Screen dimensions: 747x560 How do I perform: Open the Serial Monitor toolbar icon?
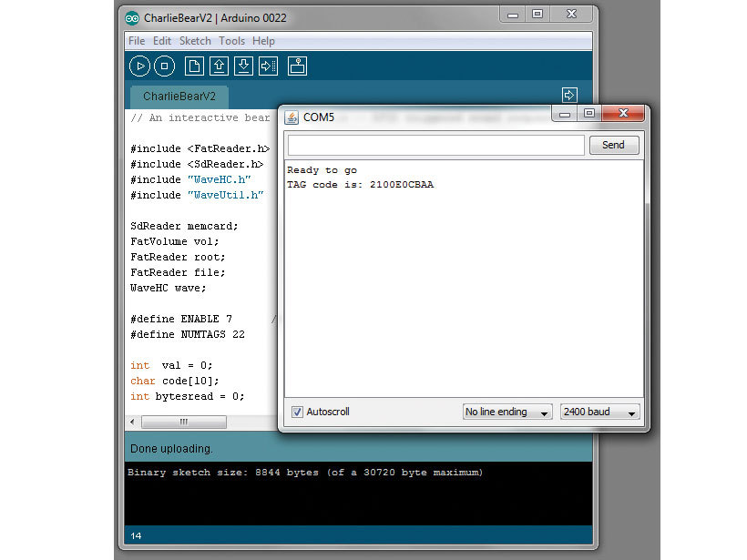click(x=297, y=66)
